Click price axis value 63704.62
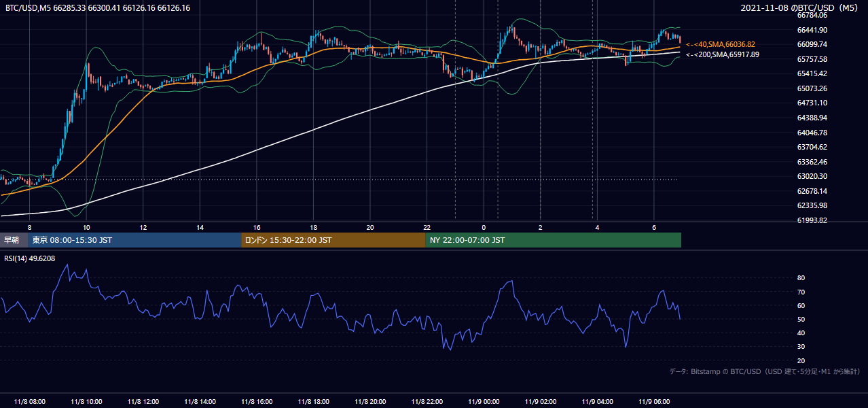 [x=812, y=147]
